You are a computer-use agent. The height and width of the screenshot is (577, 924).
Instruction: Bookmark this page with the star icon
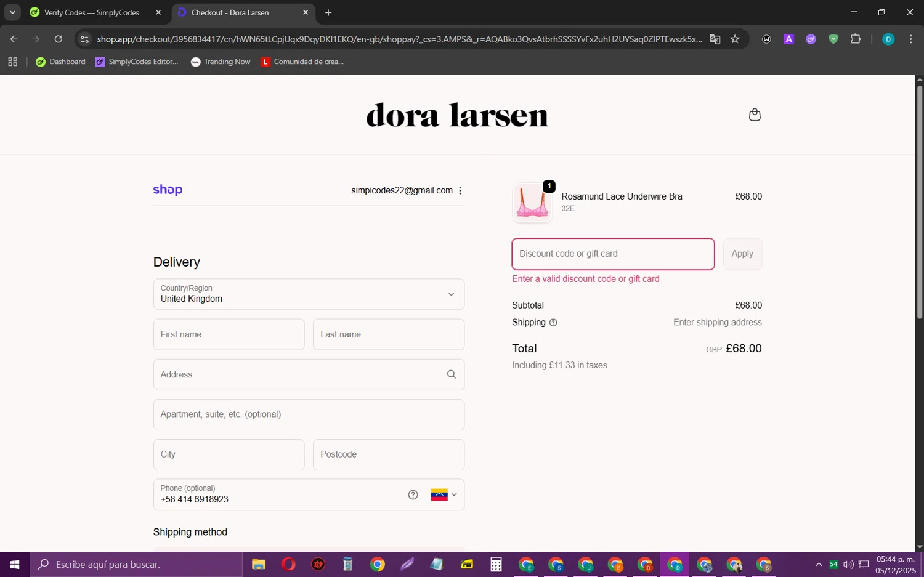point(735,39)
